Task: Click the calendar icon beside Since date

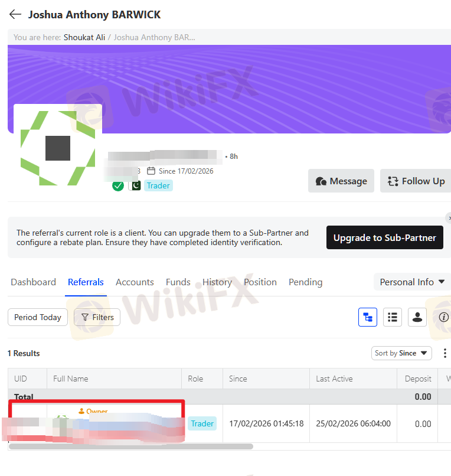Action: [151, 171]
